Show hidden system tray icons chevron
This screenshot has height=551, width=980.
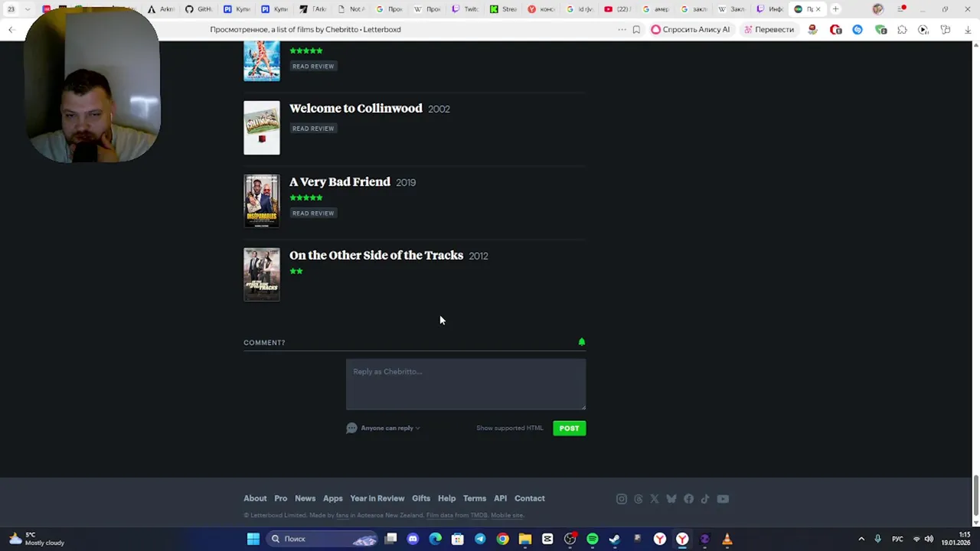point(861,539)
